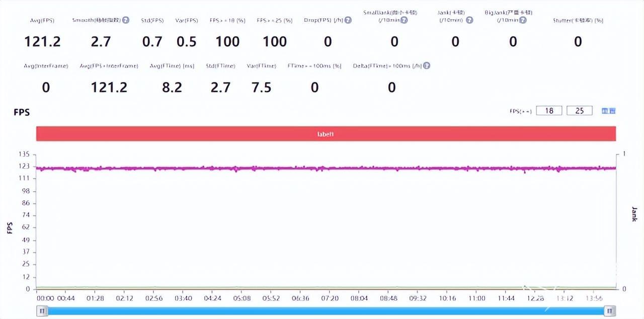Click the blue time range scrollbar
Image resolution: width=644 pixels, height=319 pixels.
click(x=326, y=311)
